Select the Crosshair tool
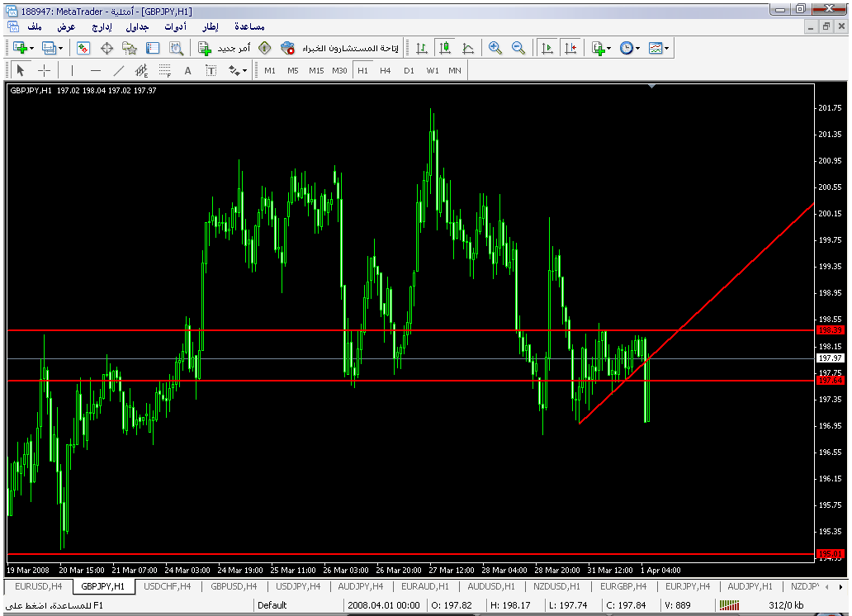Screen dimensions: 852x616 click(x=44, y=71)
